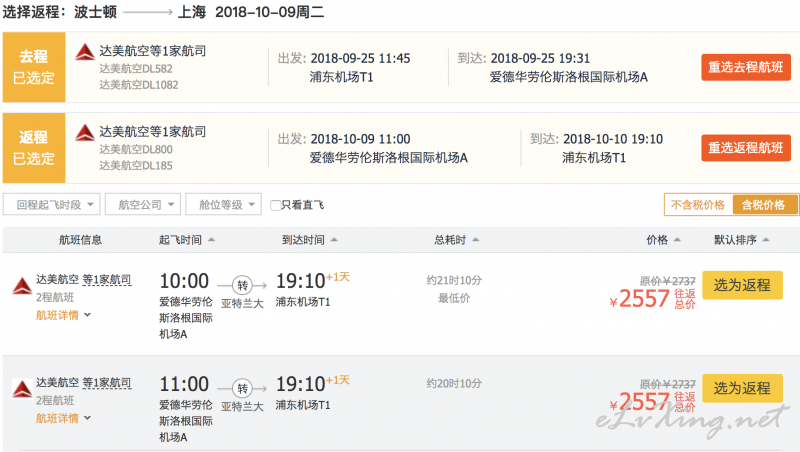Click Delta logo of 11:00 departure flight

[22, 389]
